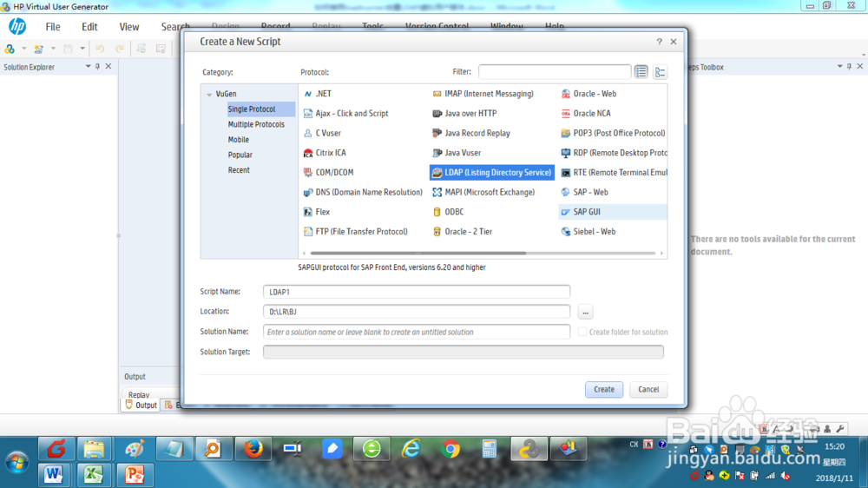Image resolution: width=868 pixels, height=488 pixels.
Task: Choose Oracle NCA protocol
Action: [586, 114]
